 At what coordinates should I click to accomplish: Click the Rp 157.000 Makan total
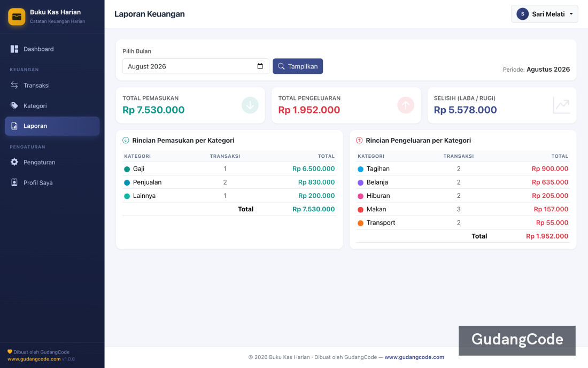coord(551,209)
